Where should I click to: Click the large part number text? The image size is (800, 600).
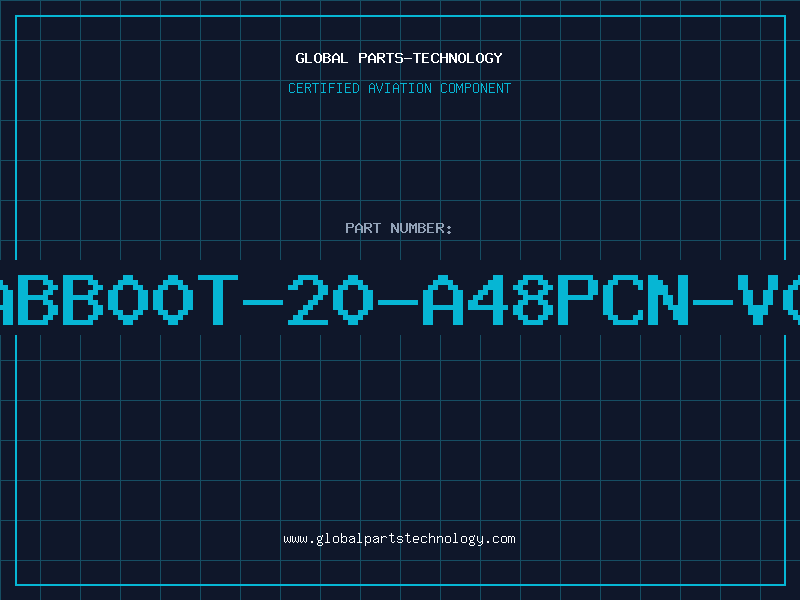click(x=400, y=299)
